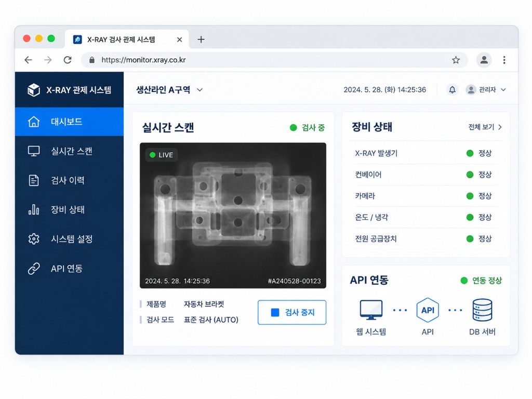Screen dimensions: 532x399
Task: Click the blue stop square icon
Action: pyautogui.click(x=275, y=312)
